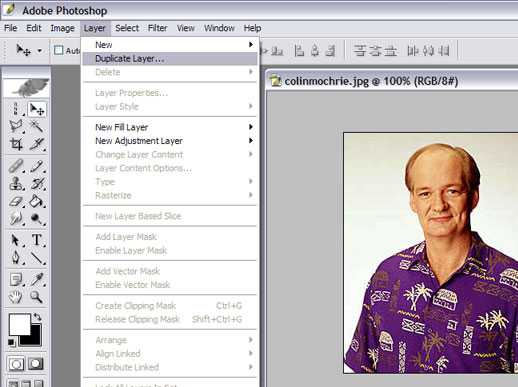Select the Magic Wand tool
This screenshot has width=518, height=387.
36,126
